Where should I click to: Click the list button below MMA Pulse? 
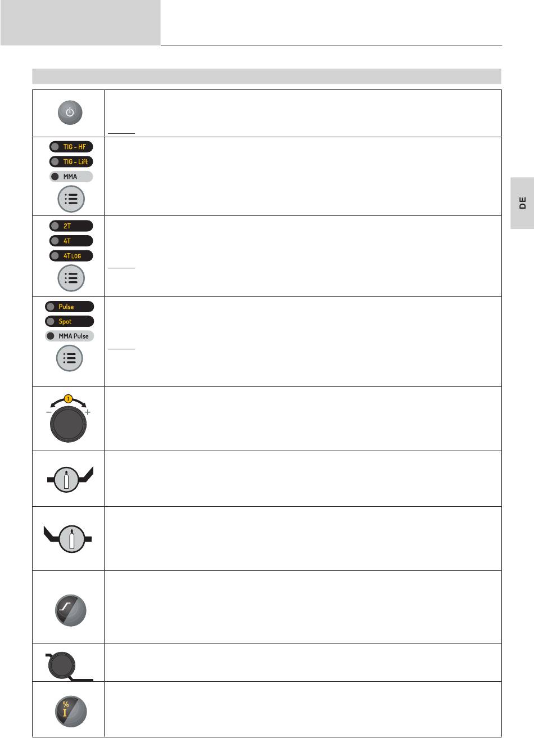[x=70, y=358]
